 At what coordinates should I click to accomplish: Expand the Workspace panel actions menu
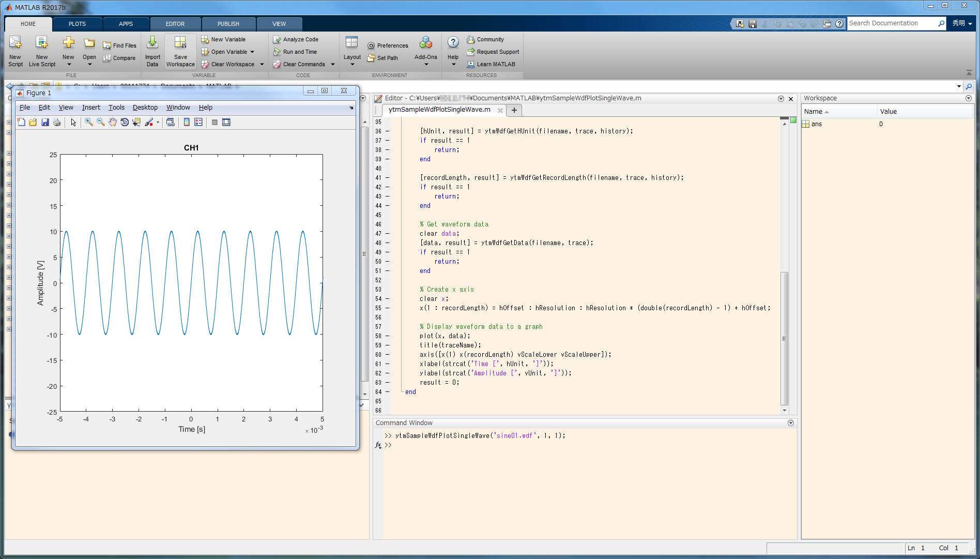968,98
